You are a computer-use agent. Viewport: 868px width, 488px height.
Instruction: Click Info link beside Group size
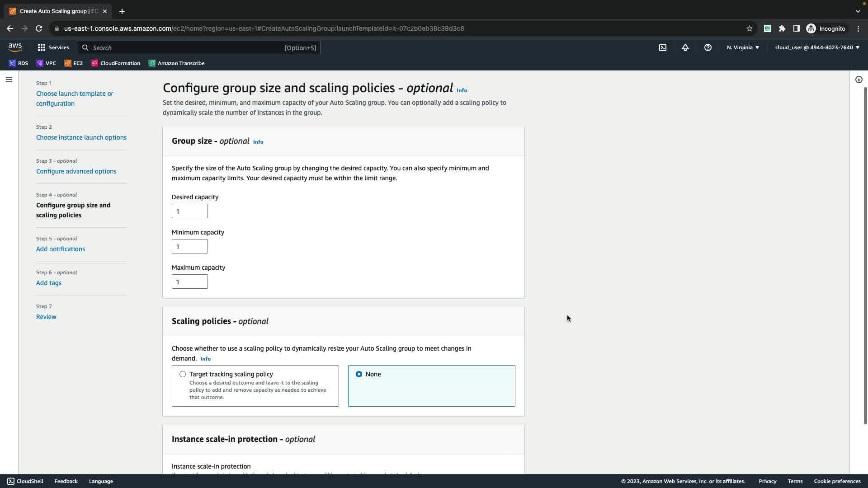(258, 142)
